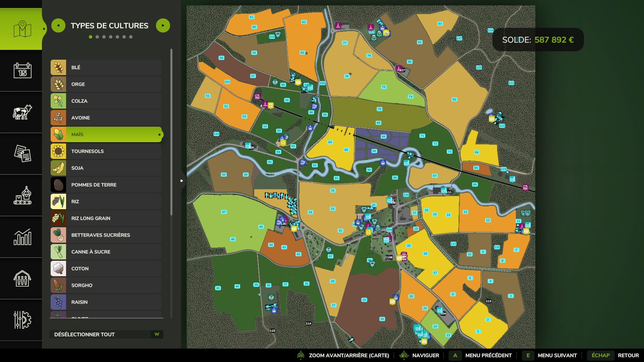Click the crop list scrollbar
644x362 pixels.
point(171,132)
